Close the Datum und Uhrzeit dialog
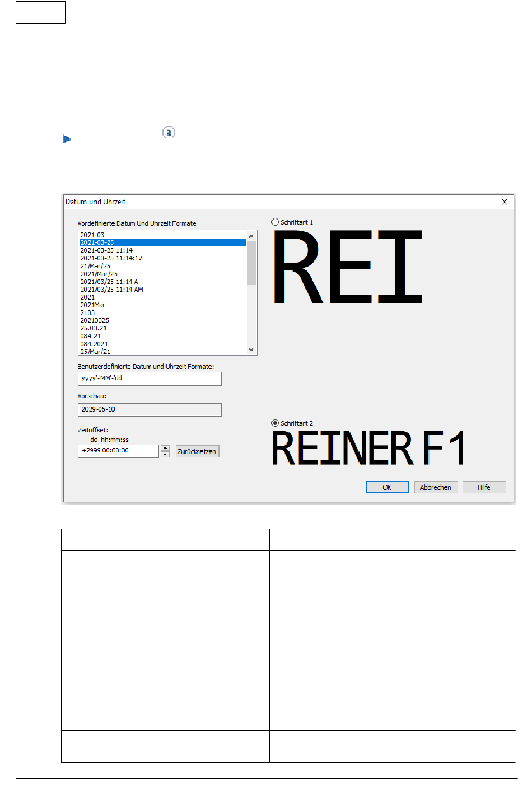Viewport: 532px width, 789px height. click(x=505, y=202)
